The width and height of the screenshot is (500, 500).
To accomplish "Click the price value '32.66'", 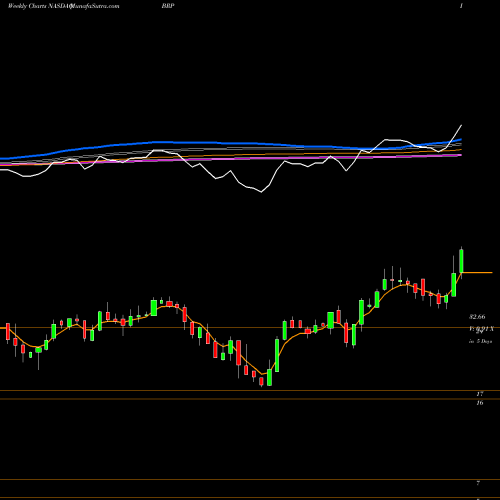I will point(477,317).
